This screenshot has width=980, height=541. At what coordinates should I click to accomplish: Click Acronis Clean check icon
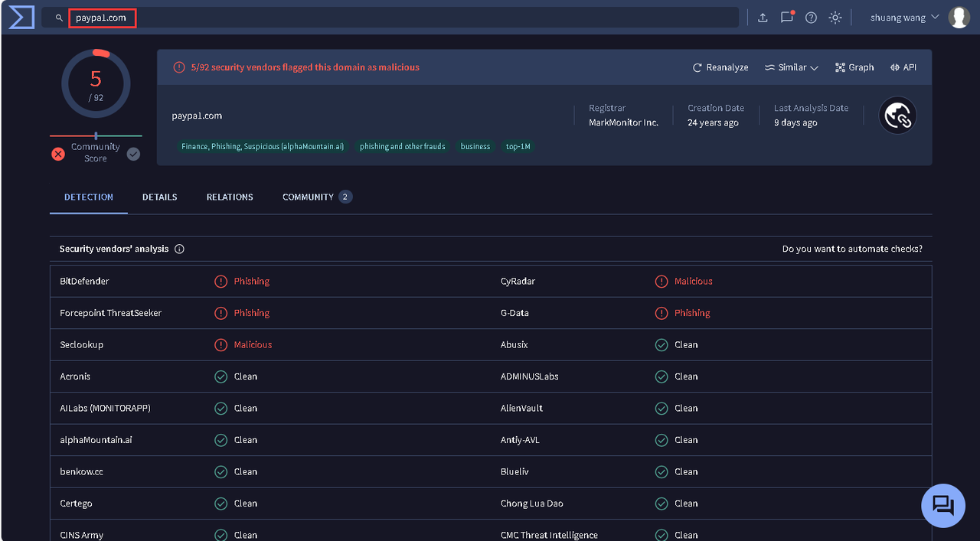point(220,376)
